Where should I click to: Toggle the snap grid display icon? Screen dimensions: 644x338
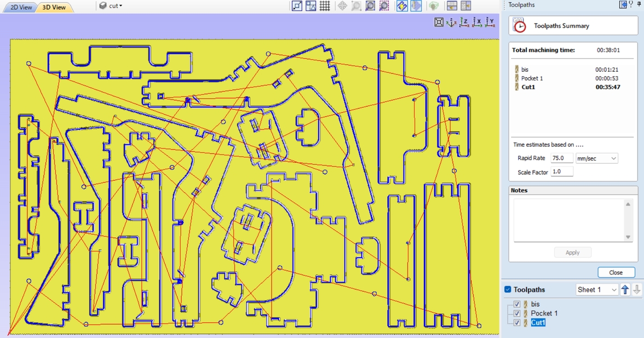[325, 5]
